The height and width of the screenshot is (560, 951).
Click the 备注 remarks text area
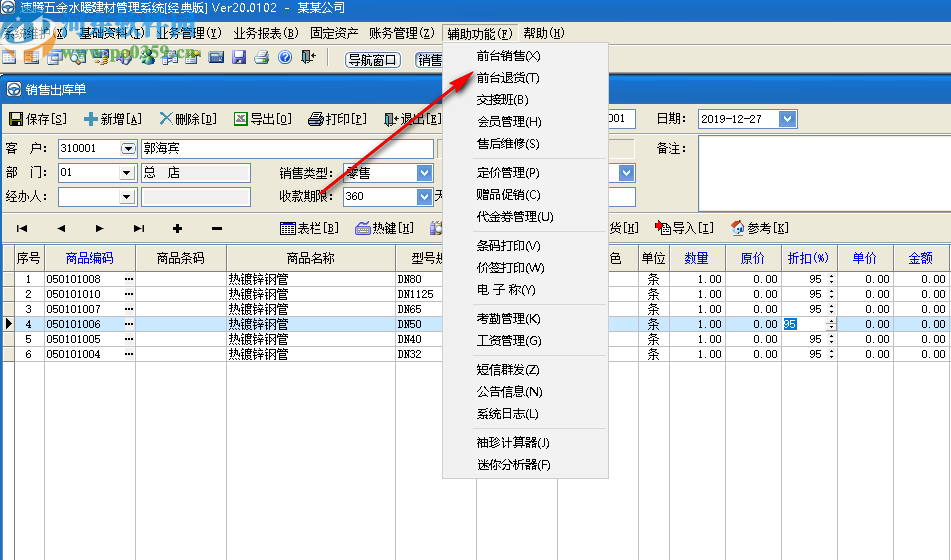click(825, 173)
